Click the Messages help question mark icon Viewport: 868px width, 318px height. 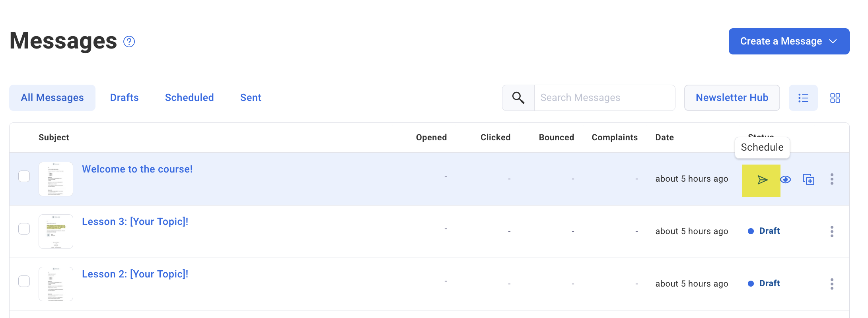[129, 42]
